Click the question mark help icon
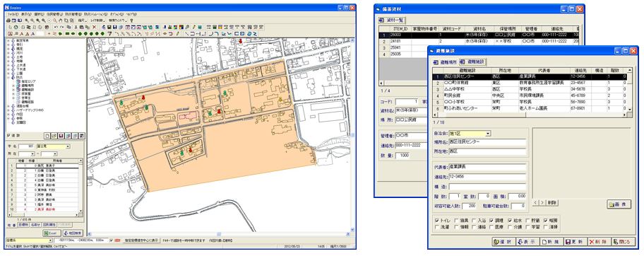This screenshot has width=644, height=256. 131,21
